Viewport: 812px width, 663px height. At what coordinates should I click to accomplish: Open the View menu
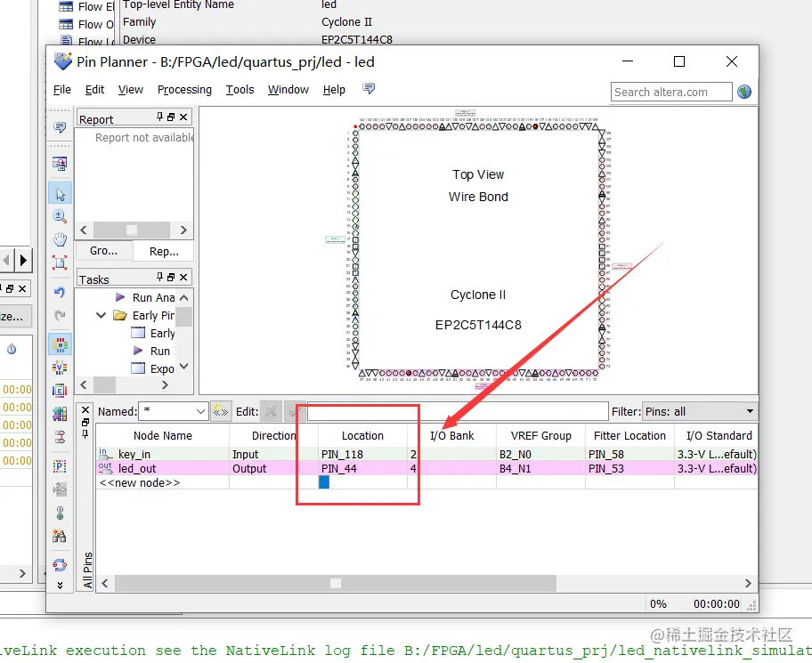[131, 90]
